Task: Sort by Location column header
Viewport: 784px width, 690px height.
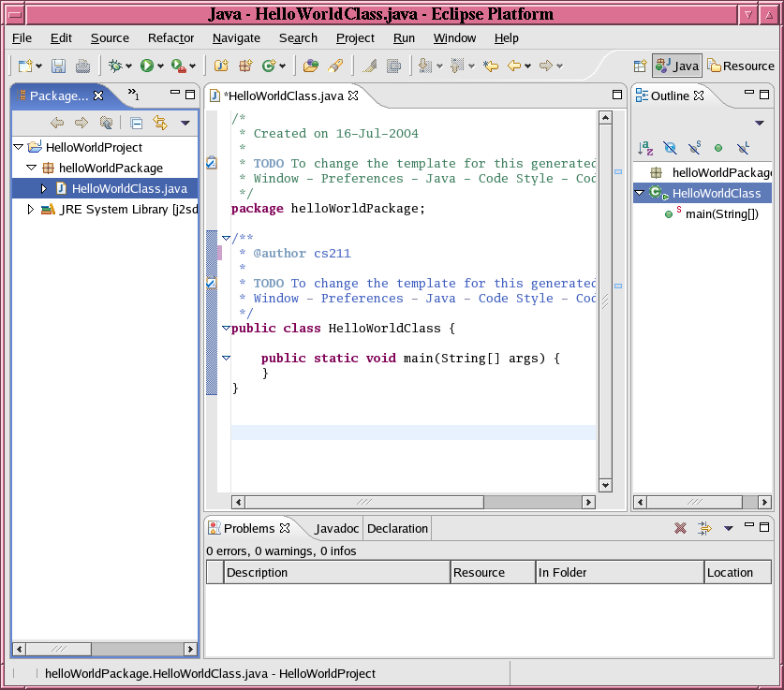Action: [x=737, y=573]
